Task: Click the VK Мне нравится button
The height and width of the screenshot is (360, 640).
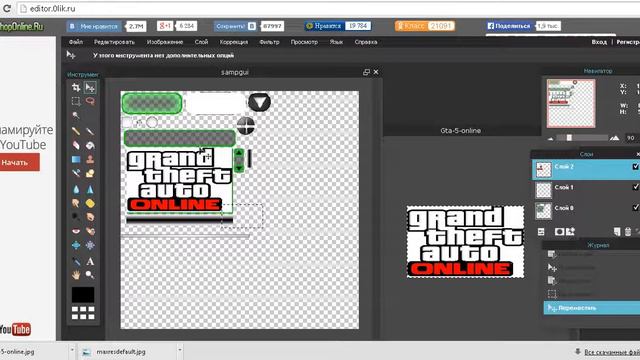Action: point(94,26)
